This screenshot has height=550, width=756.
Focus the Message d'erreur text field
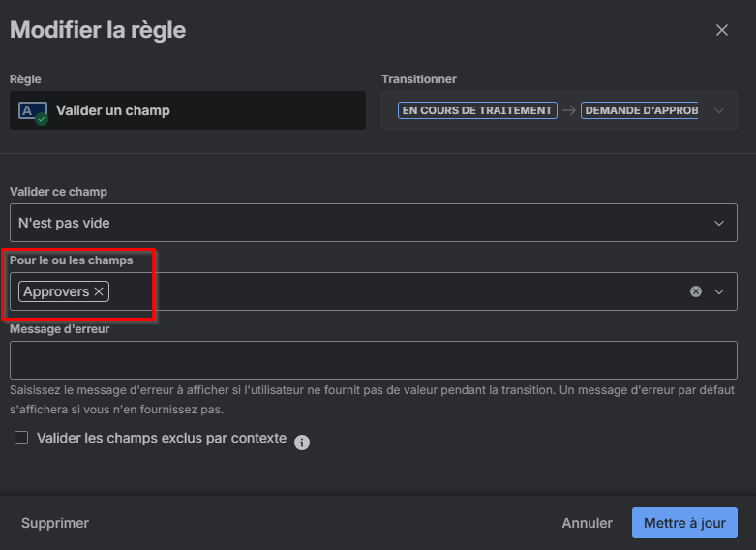tap(373, 360)
